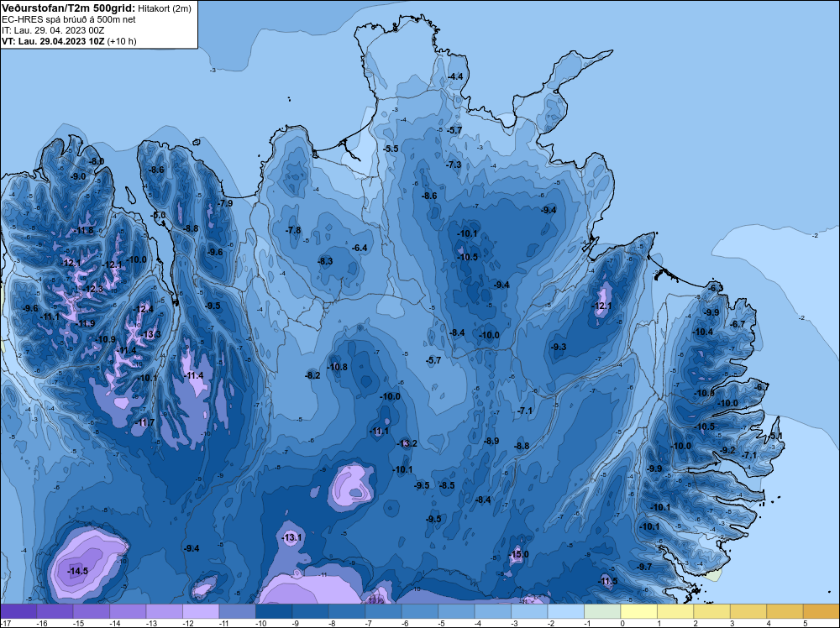Click the VT: Lau. 29.04.2023 10Z valid time
The width and height of the screenshot is (840, 628).
click(x=53, y=41)
